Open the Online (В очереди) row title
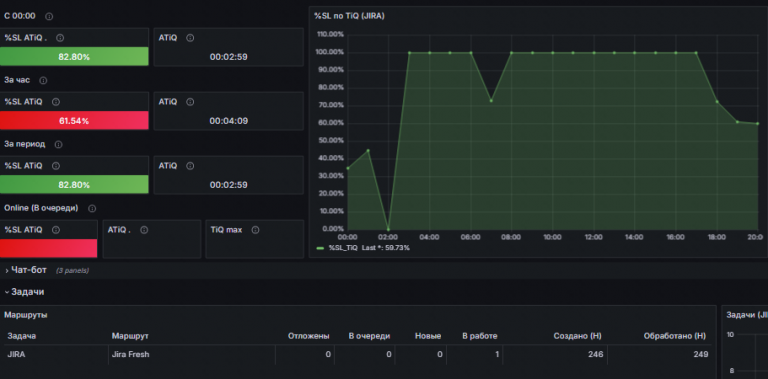The image size is (768, 379). click(x=41, y=208)
